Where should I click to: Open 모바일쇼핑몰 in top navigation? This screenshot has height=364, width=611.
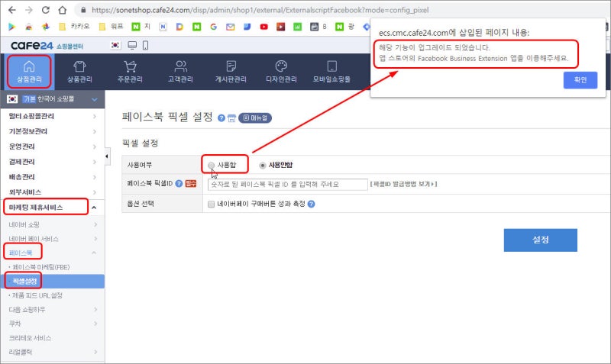click(331, 72)
